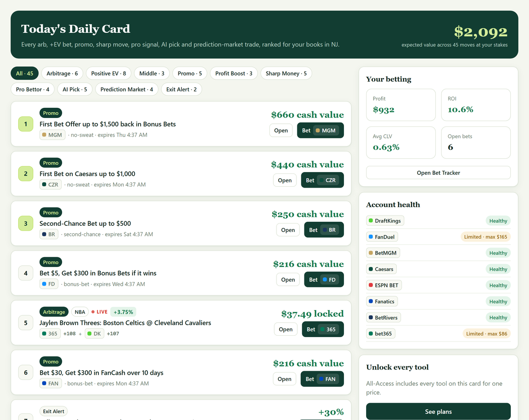Click the BR book chip in row 3
Viewport: 529px width, 420px height.
coord(49,234)
